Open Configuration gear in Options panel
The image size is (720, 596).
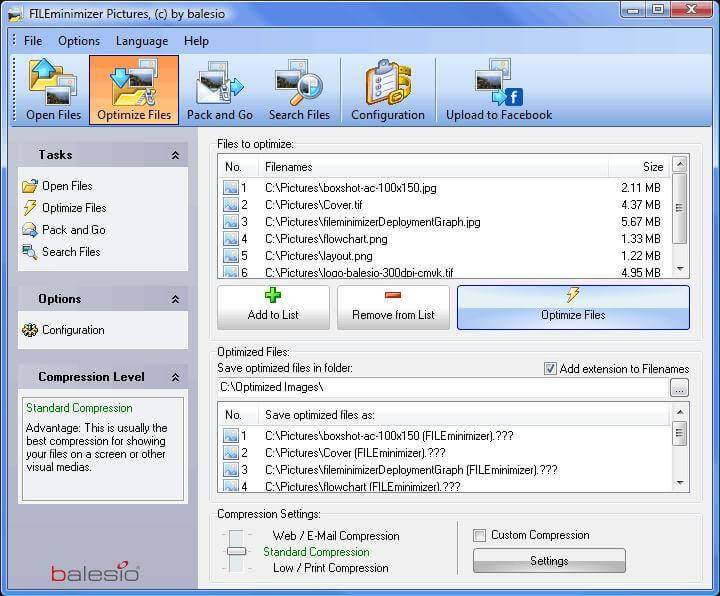30,330
